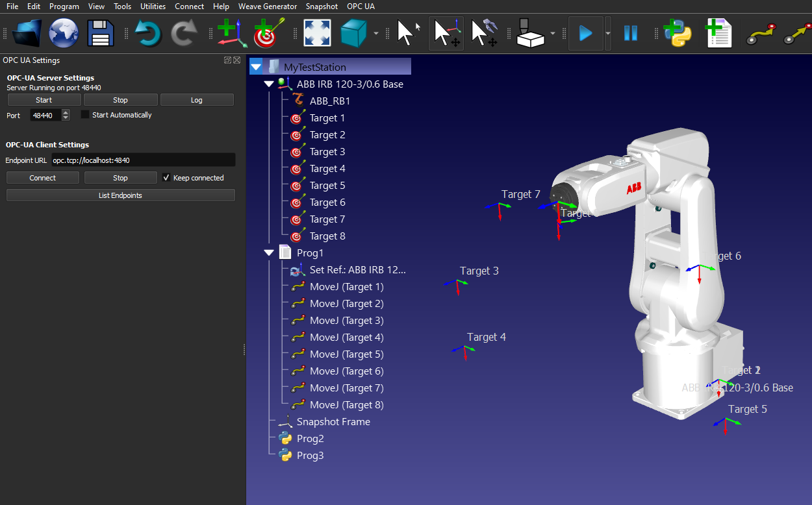Collapse the Prog1 program node
Image resolution: width=812 pixels, height=505 pixels.
269,253
